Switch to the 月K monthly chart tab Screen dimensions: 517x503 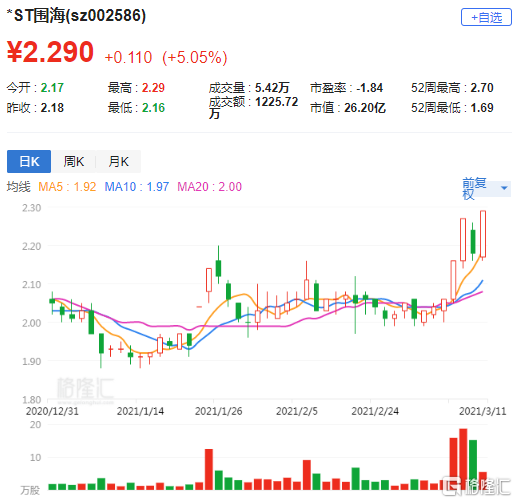pos(118,161)
